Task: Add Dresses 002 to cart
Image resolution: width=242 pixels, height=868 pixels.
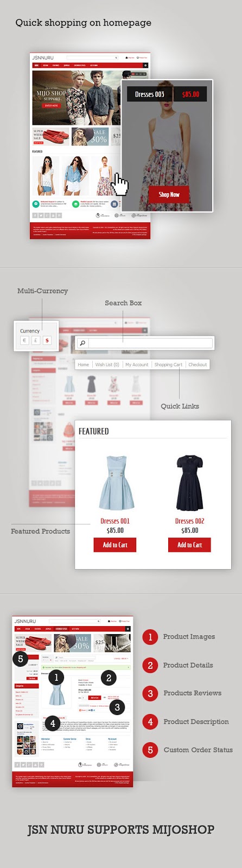Action: (x=189, y=545)
